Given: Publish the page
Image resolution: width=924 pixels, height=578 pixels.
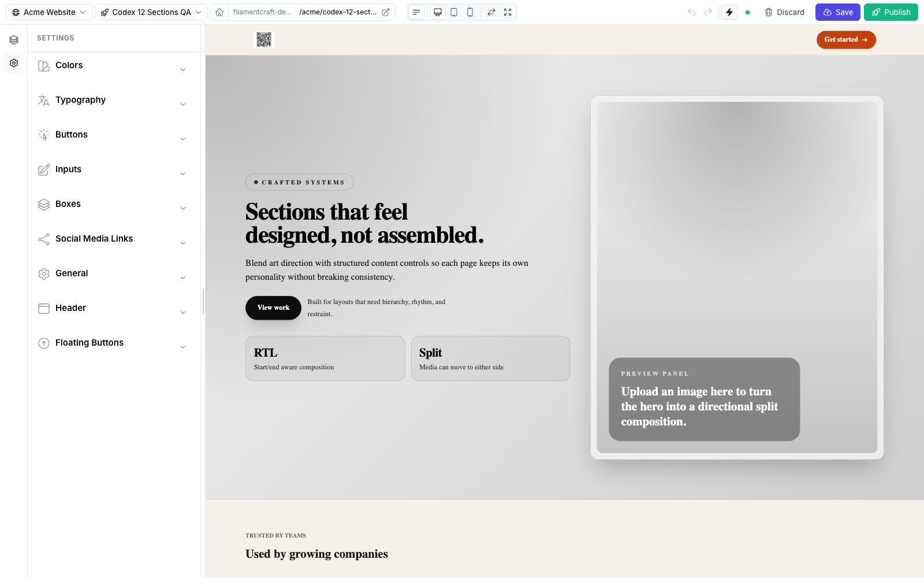Looking at the screenshot, I should [x=891, y=12].
